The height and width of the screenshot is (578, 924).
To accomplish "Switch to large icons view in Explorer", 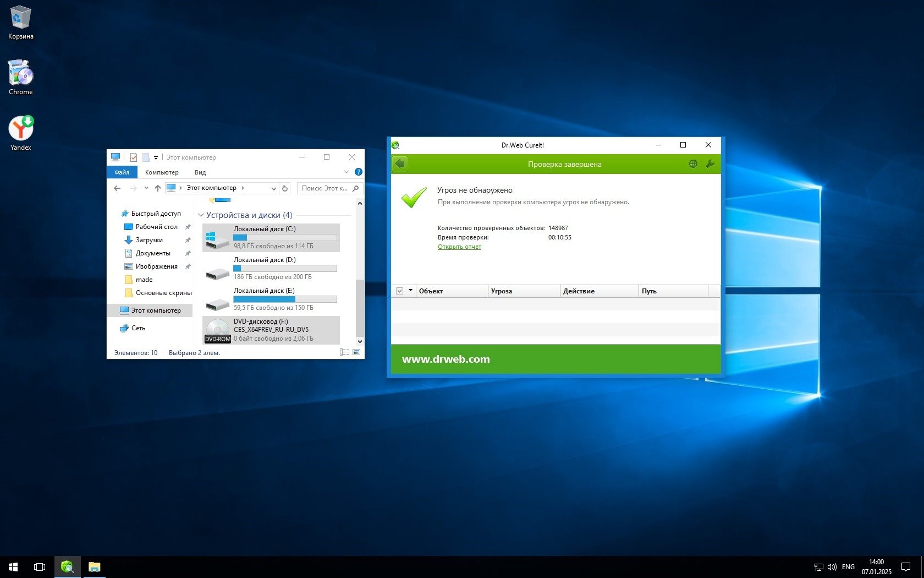I will [x=356, y=352].
